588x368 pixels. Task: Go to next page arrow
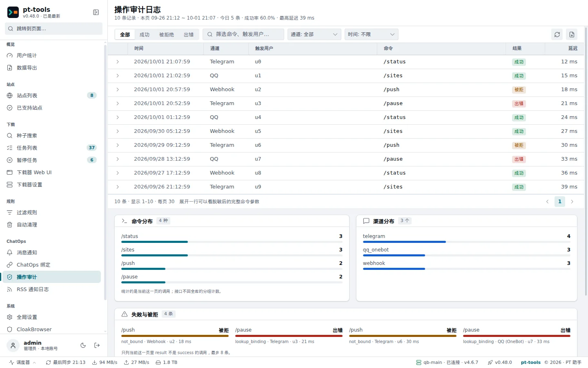coord(572,202)
